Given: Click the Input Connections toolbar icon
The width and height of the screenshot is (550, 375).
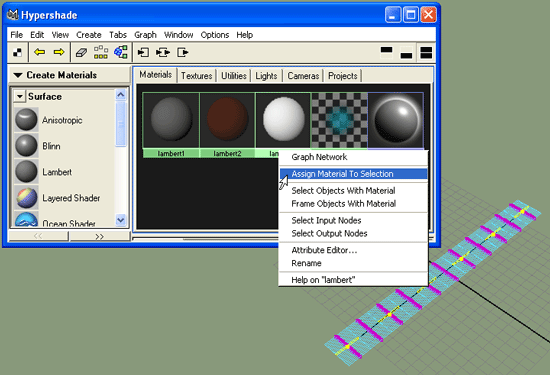Looking at the screenshot, I should pyautogui.click(x=143, y=53).
